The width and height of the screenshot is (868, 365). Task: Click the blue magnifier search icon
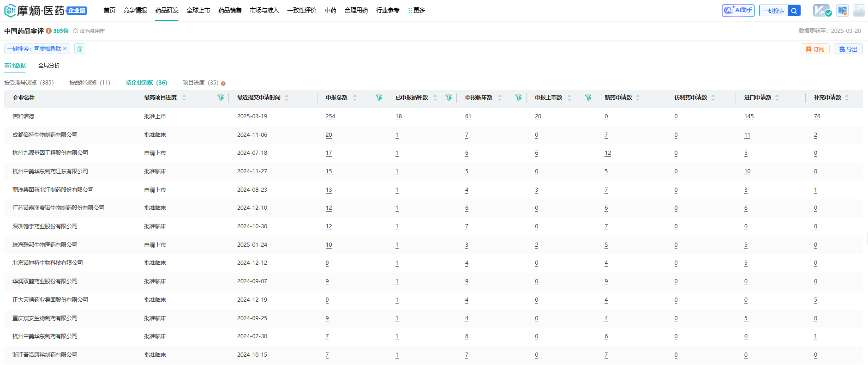(x=794, y=11)
